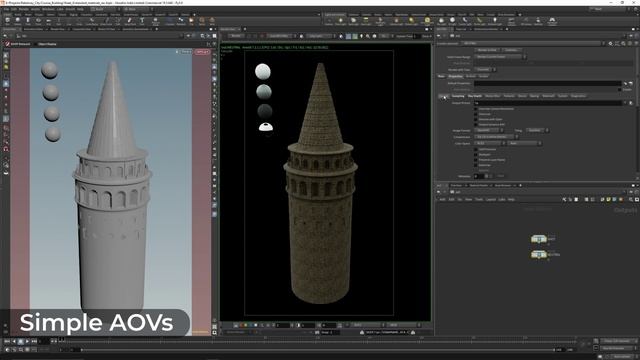Select the Box tool on Create shelf

point(7,21)
